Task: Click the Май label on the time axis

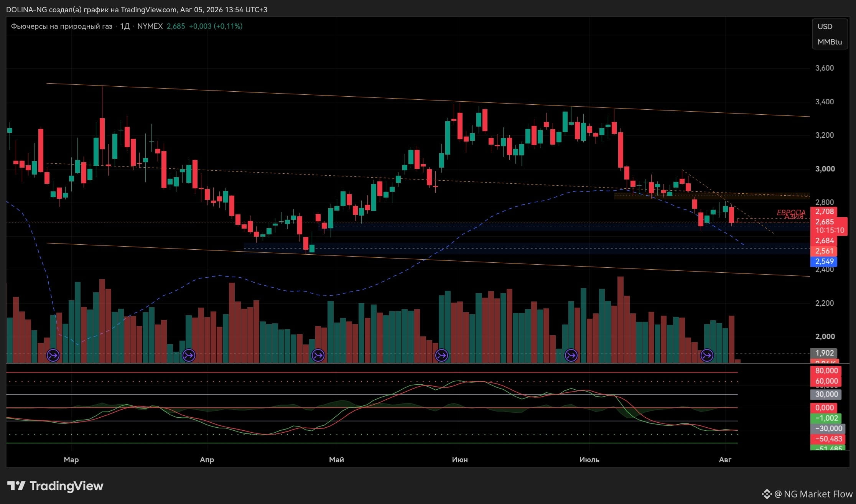Action: tap(337, 460)
